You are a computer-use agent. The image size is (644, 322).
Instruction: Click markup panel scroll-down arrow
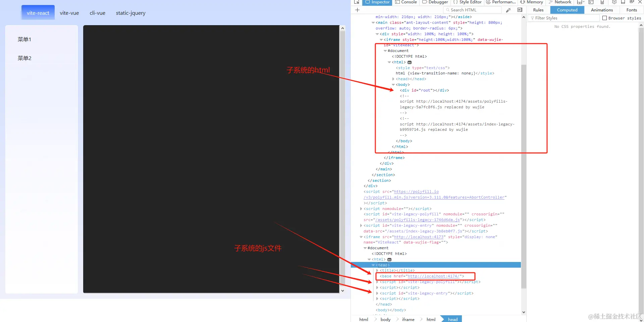(x=524, y=312)
